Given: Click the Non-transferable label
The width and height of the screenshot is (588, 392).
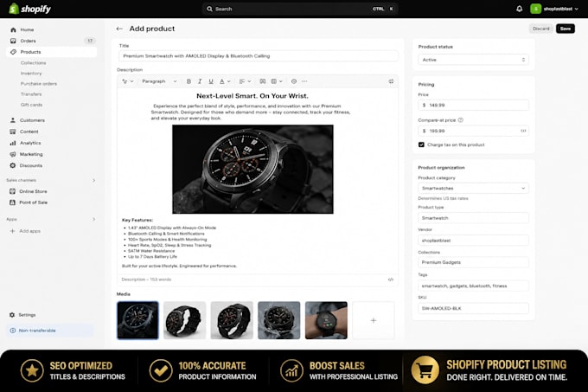Looking at the screenshot, I should point(37,331).
